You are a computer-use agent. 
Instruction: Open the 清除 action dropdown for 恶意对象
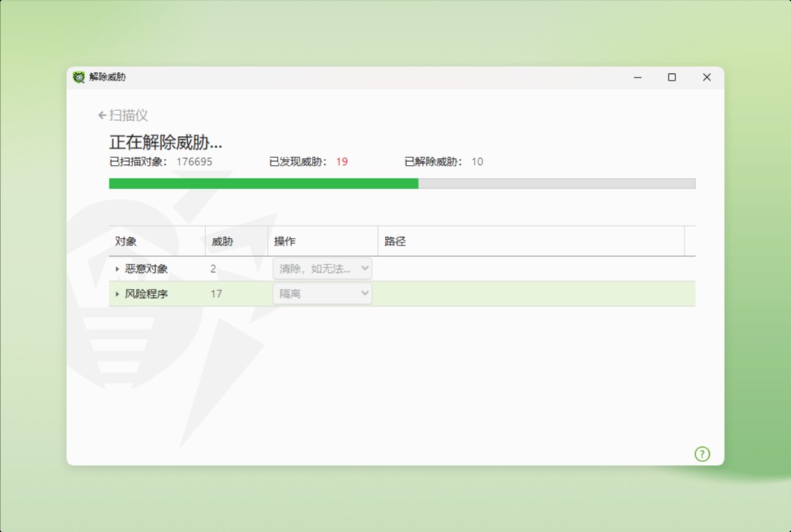tap(322, 268)
